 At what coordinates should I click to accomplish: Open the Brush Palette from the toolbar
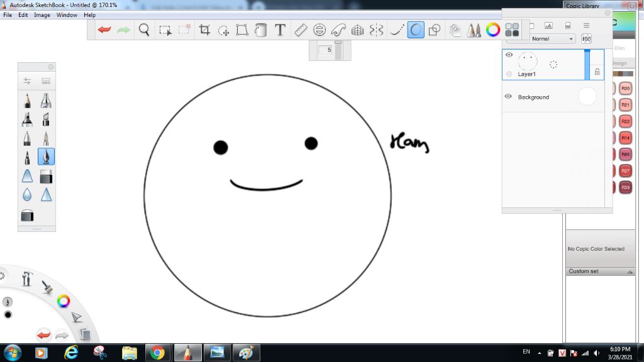(474, 30)
